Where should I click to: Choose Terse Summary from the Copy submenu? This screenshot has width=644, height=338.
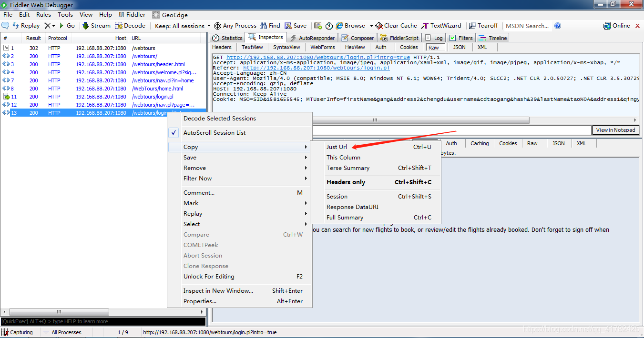pos(376,168)
